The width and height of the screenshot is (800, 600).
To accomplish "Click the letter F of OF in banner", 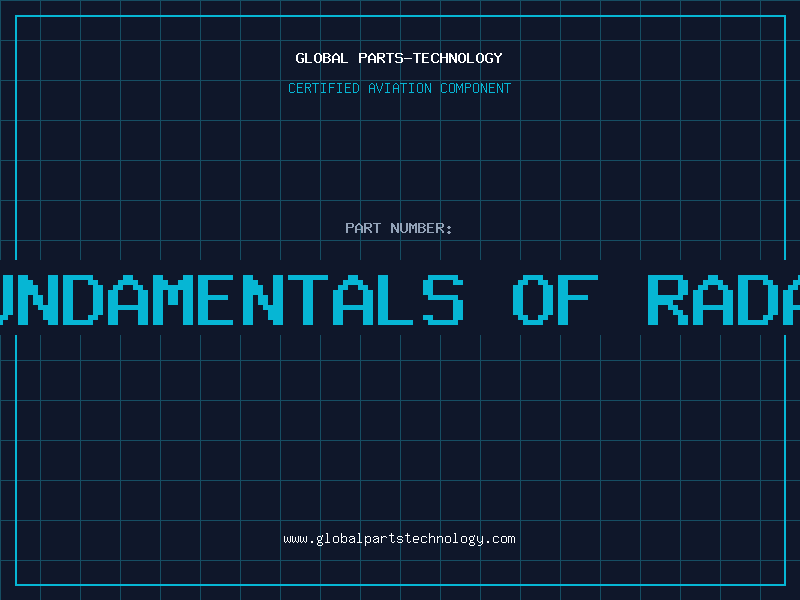I will pyautogui.click(x=579, y=298).
